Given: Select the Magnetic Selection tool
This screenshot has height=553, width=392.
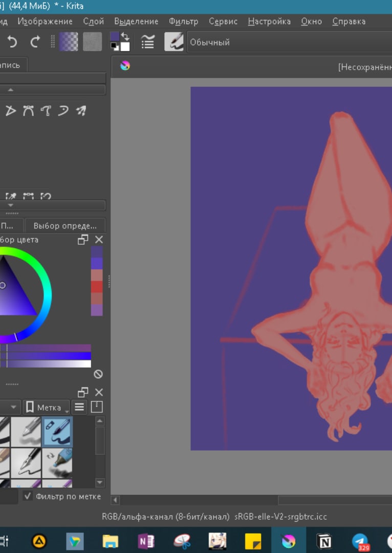Looking at the screenshot, I should [46, 196].
